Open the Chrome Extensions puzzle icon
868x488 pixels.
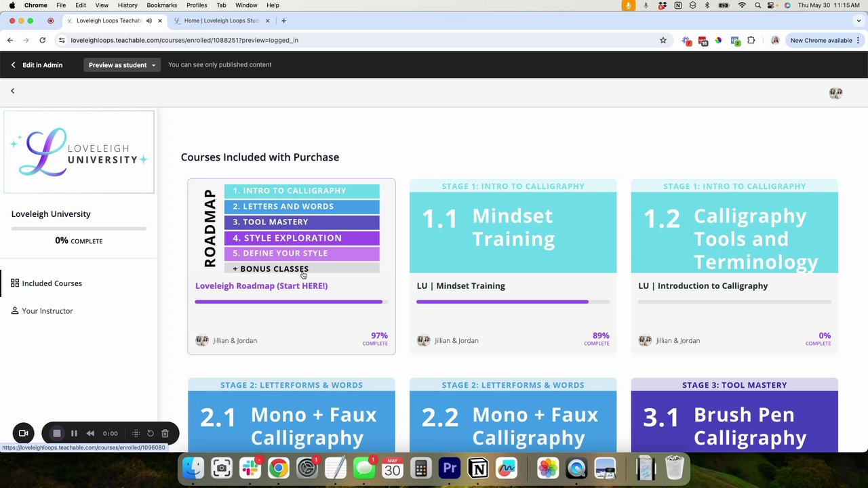pyautogui.click(x=751, y=40)
